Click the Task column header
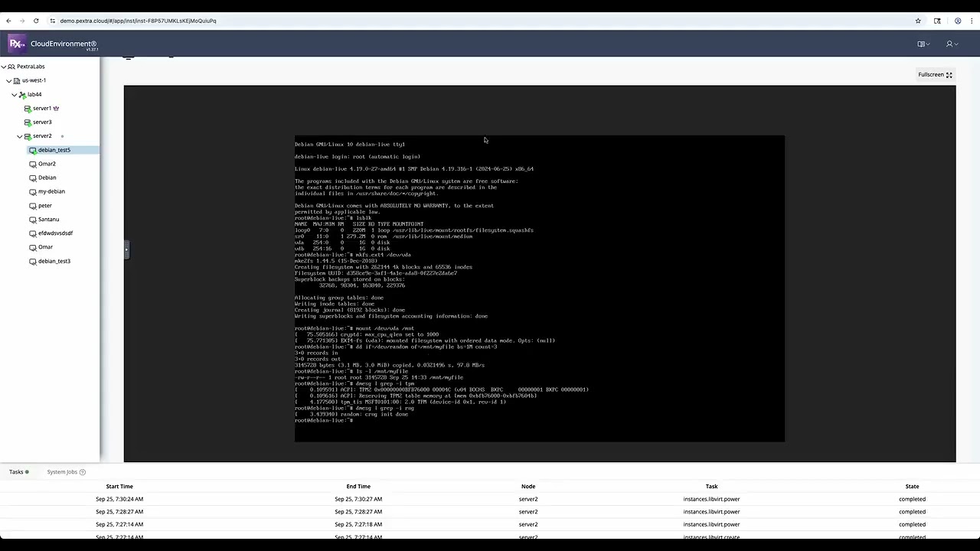Viewport: 980px width, 551px height. coord(711,486)
